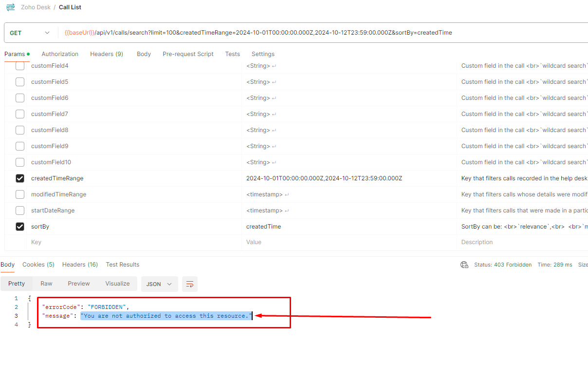Enable the customField4 checkbox
The image size is (588, 384).
20,66
